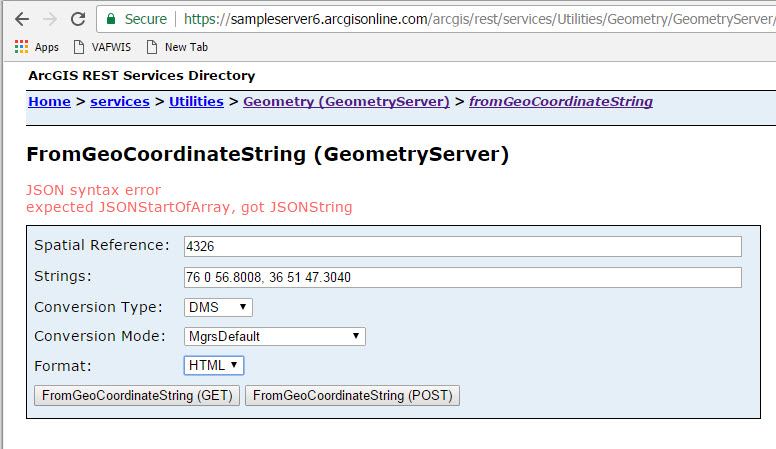The width and height of the screenshot is (776, 449).
Task: Submit with FromGeoCoordinateString (GET) button
Action: [x=137, y=396]
